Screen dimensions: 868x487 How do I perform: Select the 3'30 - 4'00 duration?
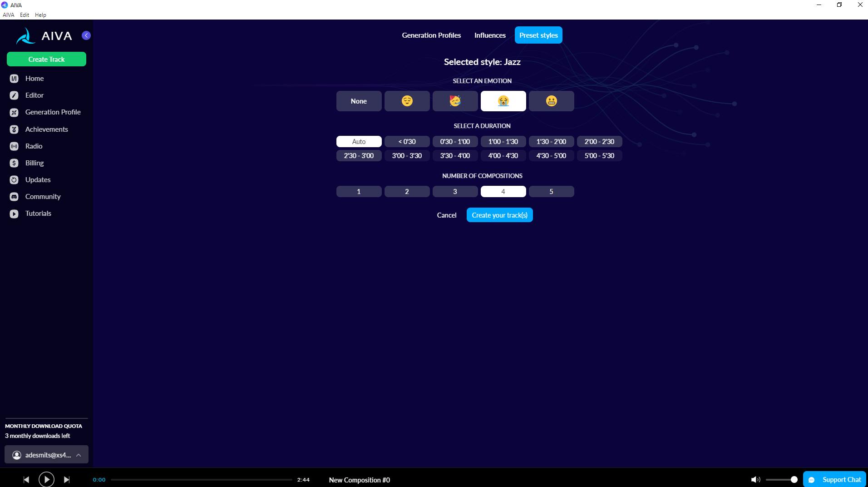pos(455,156)
